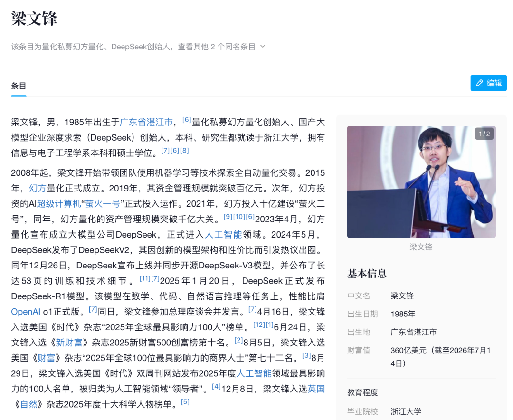513x420 pixels.
Task: Click reference [10] citation
Action: pos(239,216)
